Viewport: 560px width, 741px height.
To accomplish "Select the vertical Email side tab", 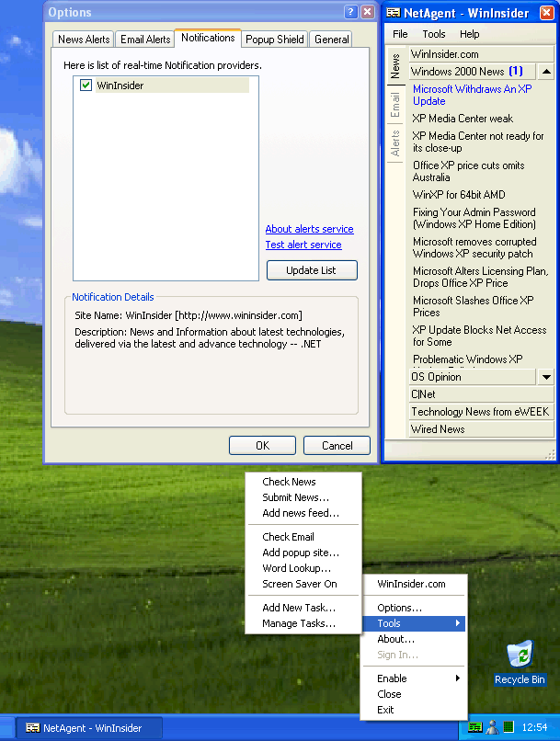I will (395, 105).
